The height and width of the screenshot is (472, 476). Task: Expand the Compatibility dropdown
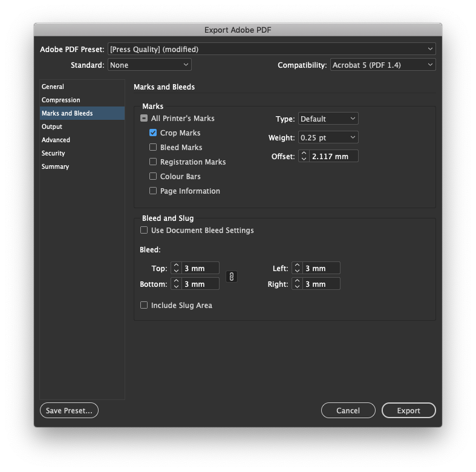pyautogui.click(x=382, y=65)
